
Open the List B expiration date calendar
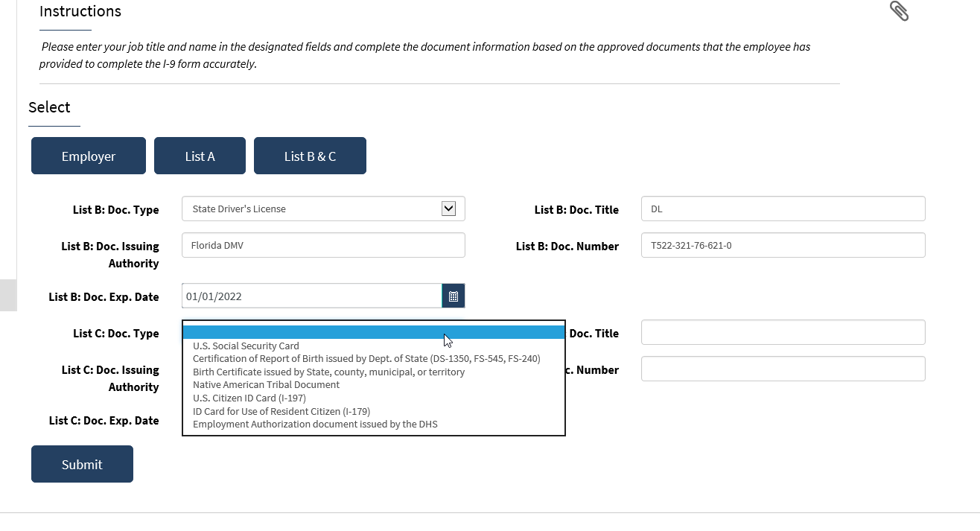(x=454, y=296)
